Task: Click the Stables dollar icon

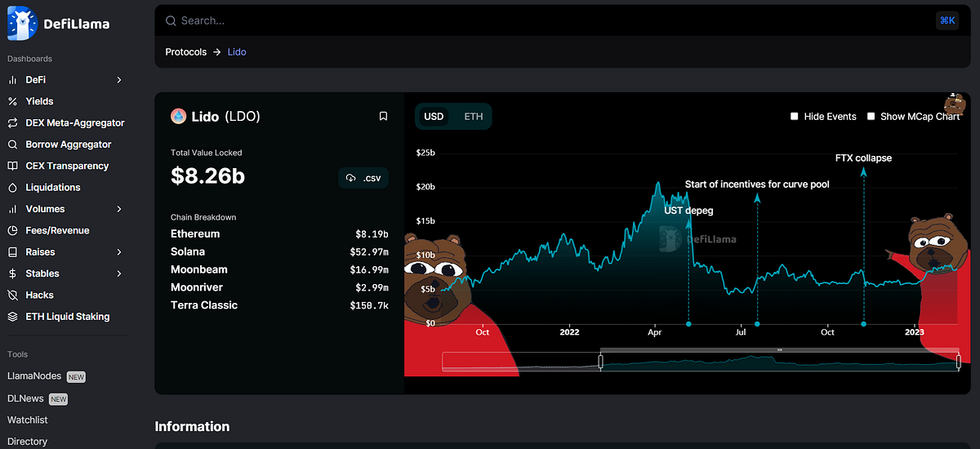Action: tap(12, 273)
